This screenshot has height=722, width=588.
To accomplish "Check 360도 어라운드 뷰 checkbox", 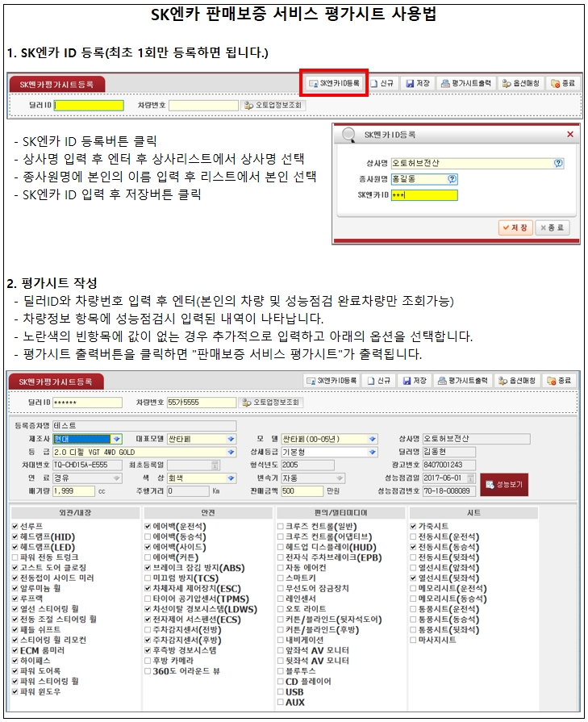I will pos(148,671).
